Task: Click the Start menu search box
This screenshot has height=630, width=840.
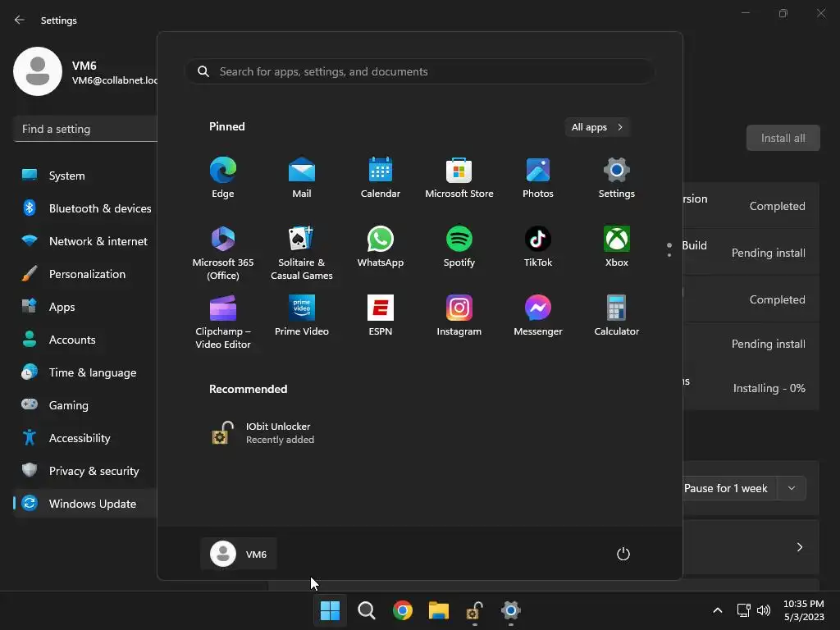Action: [x=420, y=71]
